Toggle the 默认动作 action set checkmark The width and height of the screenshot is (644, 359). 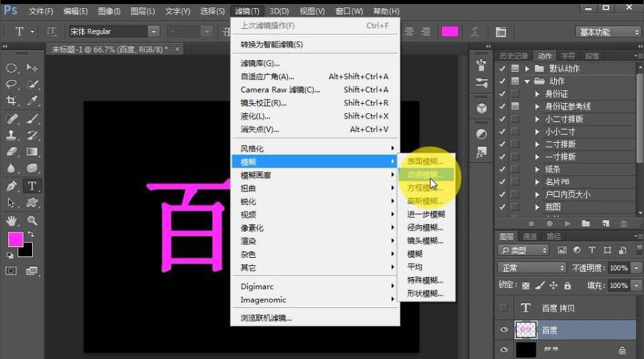tap(502, 68)
